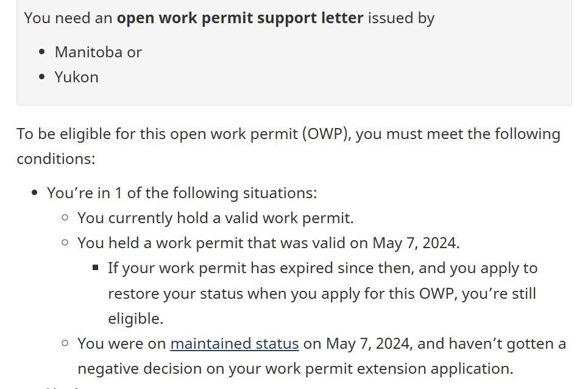
Task: Click the hollow bullet before "You currently hold"
Action: click(65, 218)
